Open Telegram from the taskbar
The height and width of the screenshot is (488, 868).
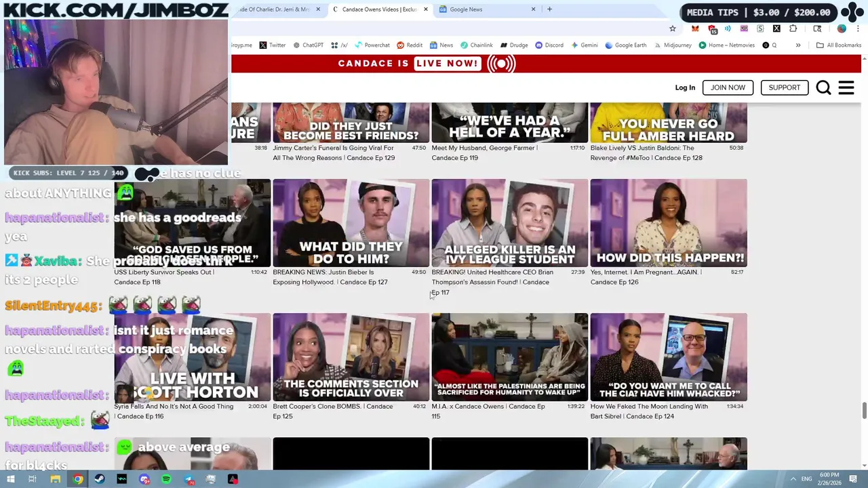(189, 479)
